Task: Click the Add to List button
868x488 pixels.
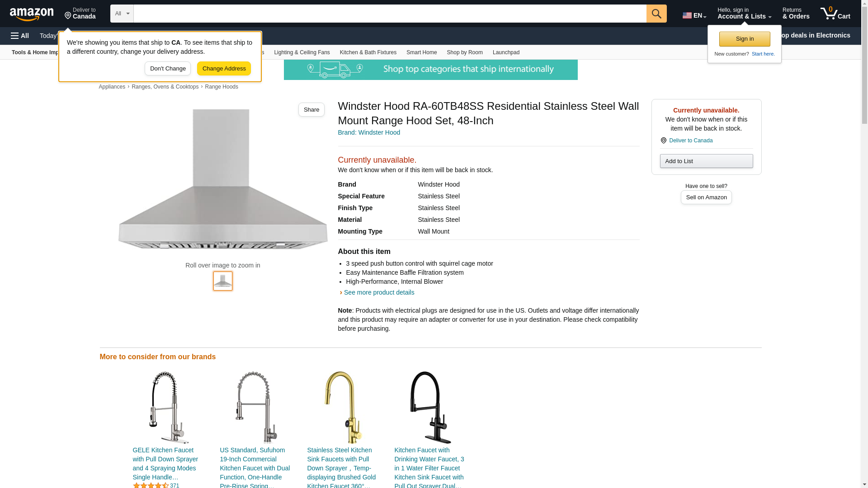Action: click(706, 161)
